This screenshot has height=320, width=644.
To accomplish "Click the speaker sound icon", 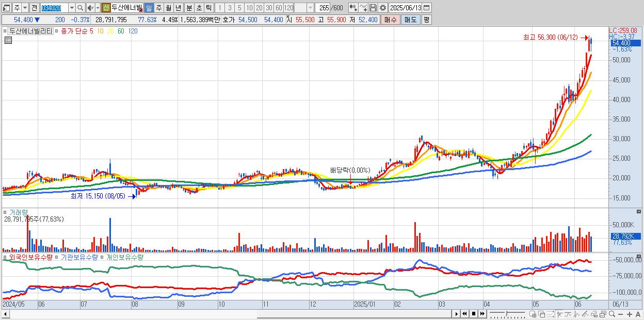I will [90, 8].
